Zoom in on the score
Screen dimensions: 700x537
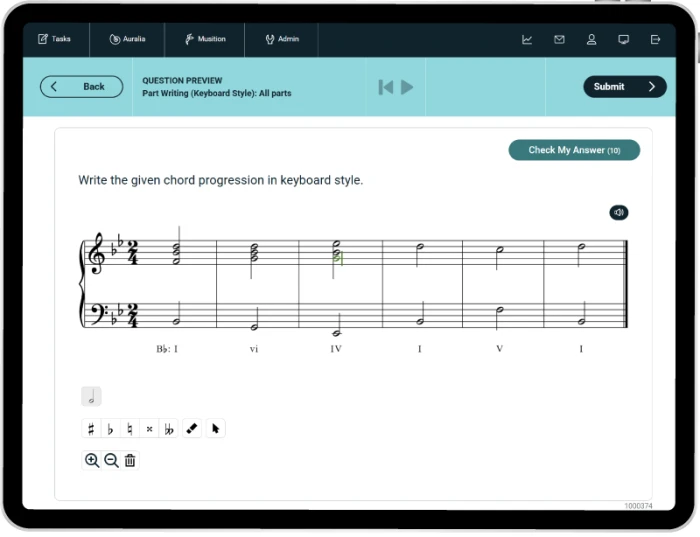point(92,460)
